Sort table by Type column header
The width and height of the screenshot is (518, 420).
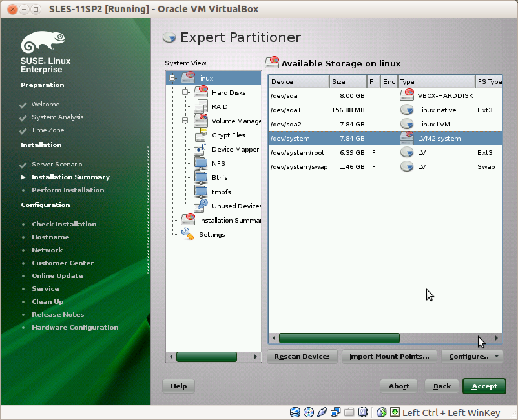(x=437, y=81)
